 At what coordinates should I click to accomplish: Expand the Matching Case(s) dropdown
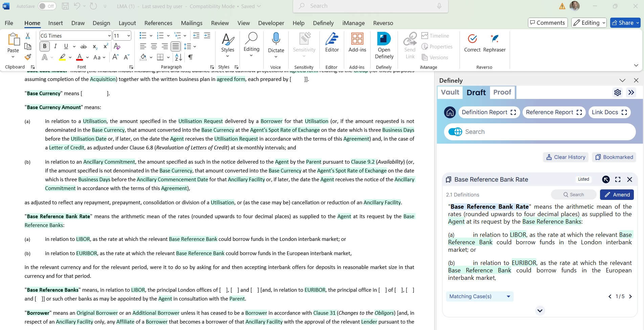[x=479, y=296]
